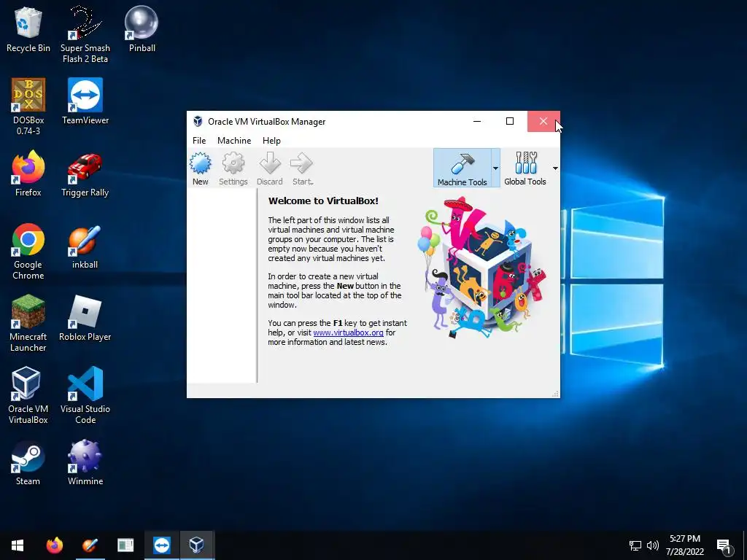This screenshot has height=560, width=747.
Task: Select the Steam desktop icon
Action: pos(28,463)
